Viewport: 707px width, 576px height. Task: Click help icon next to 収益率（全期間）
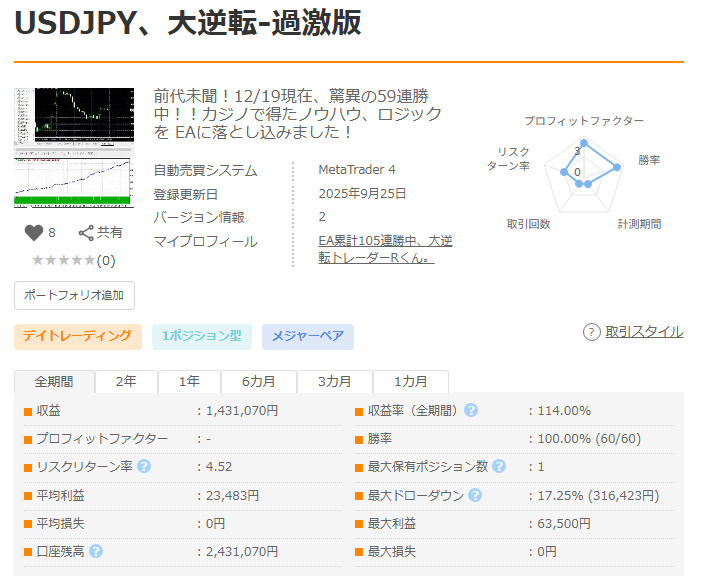click(x=471, y=410)
